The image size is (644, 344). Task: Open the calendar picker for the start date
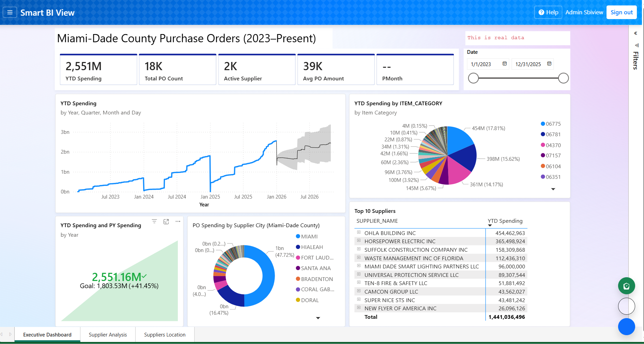(505, 64)
